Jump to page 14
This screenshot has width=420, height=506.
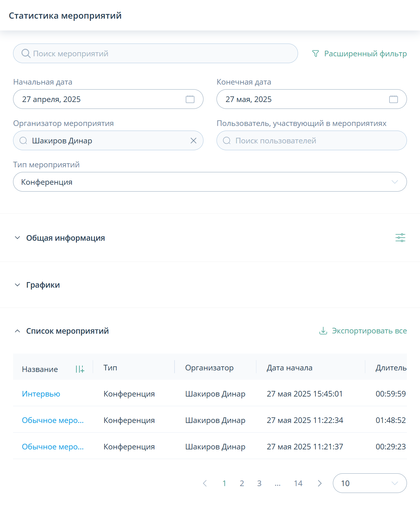[x=298, y=483]
